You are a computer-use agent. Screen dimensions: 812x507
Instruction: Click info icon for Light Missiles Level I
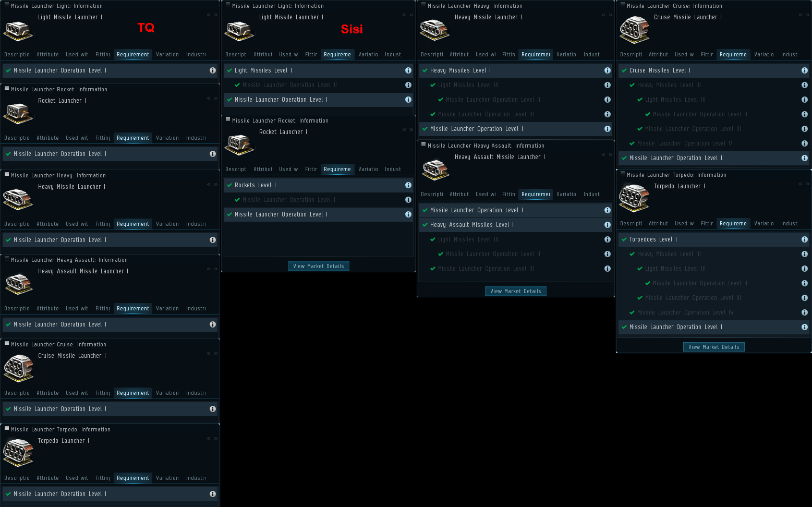point(408,70)
